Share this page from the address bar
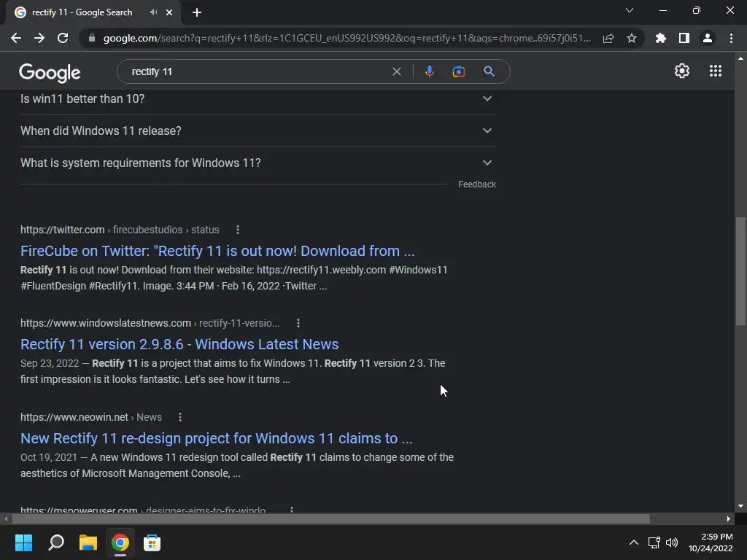The height and width of the screenshot is (560, 747). tap(608, 38)
